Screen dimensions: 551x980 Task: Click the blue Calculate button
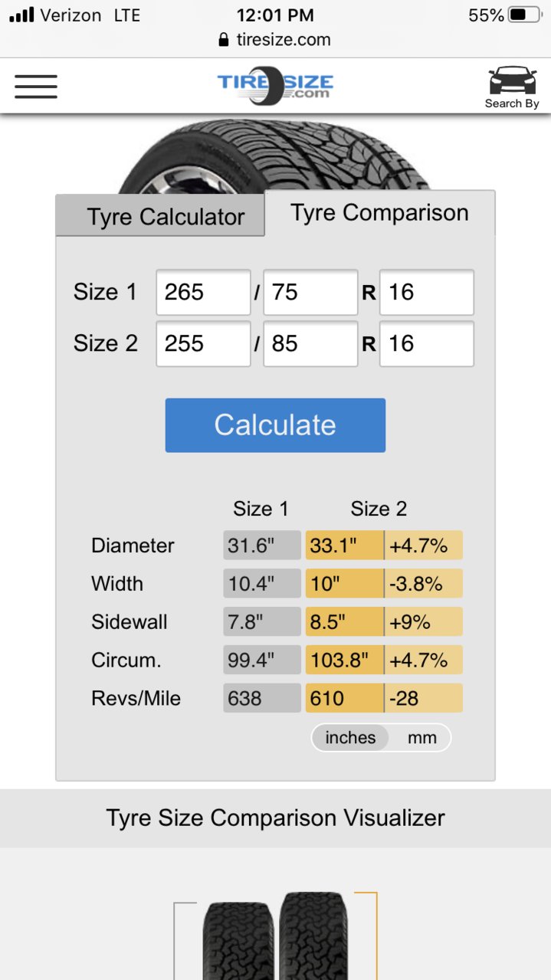(x=275, y=425)
